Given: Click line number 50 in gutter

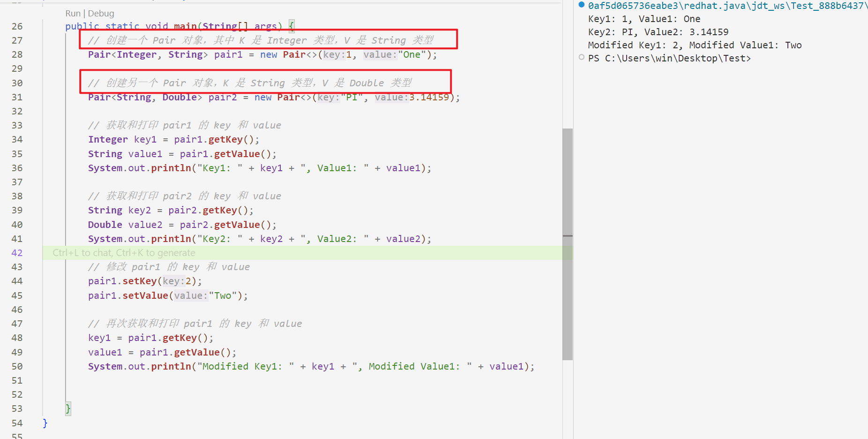Looking at the screenshot, I should [x=17, y=367].
